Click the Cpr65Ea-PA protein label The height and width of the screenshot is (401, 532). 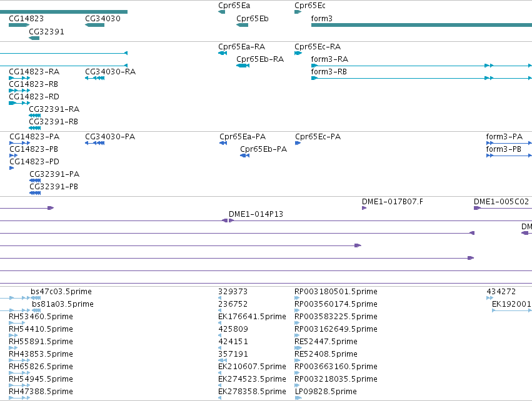point(243,137)
